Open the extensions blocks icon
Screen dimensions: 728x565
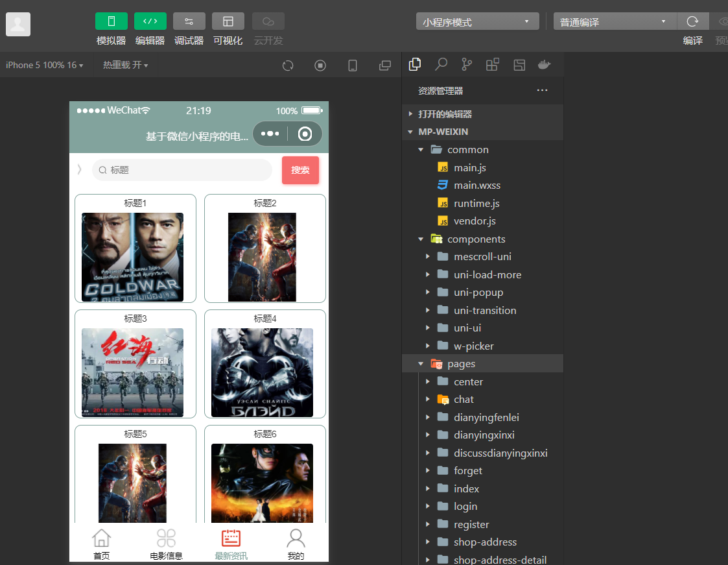(x=493, y=65)
